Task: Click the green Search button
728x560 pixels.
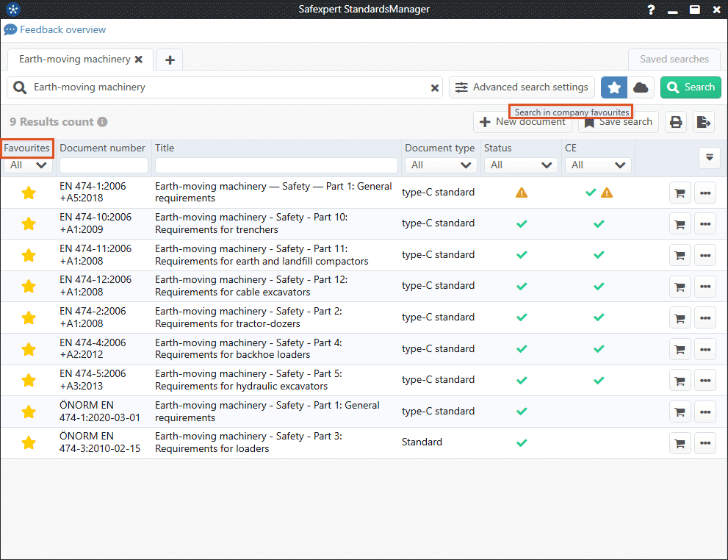Action: [x=690, y=87]
